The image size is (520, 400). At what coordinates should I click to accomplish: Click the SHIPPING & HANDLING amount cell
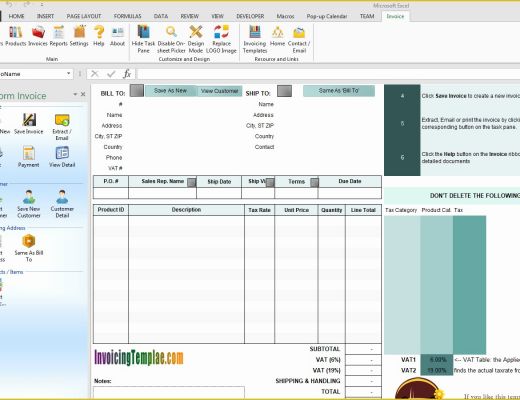click(363, 381)
